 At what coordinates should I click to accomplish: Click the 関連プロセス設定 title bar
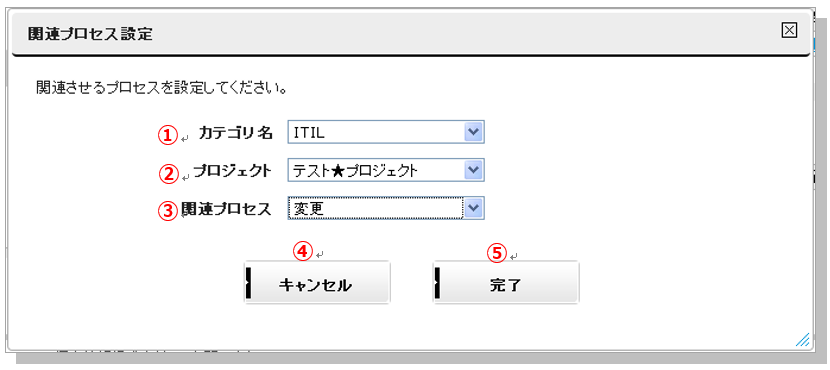[411, 35]
